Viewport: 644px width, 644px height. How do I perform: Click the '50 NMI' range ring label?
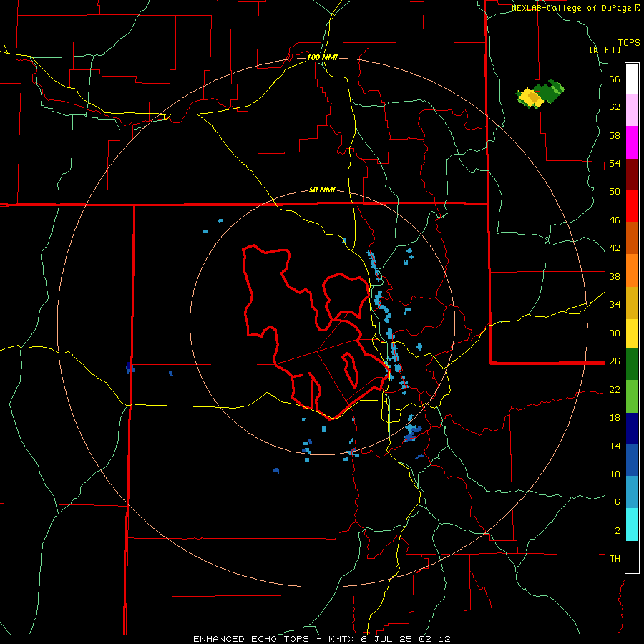[x=322, y=190]
